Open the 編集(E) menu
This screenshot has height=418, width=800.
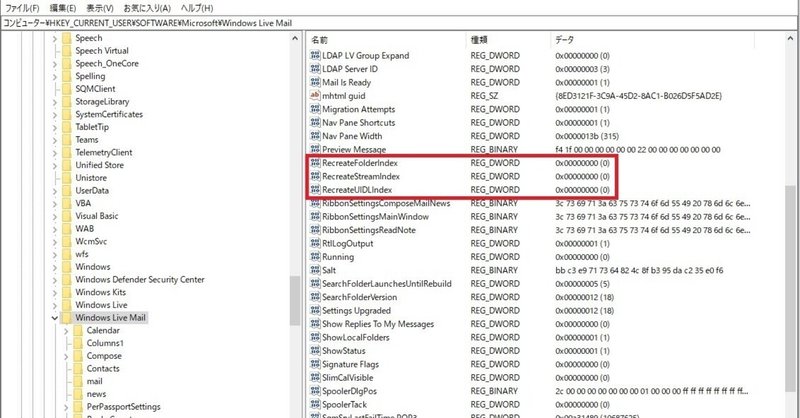click(x=63, y=8)
